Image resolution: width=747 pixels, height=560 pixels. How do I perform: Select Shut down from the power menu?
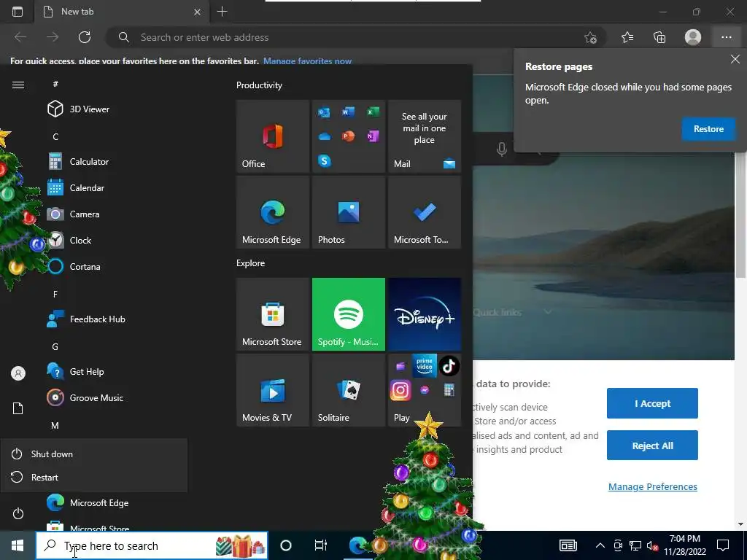click(94, 454)
